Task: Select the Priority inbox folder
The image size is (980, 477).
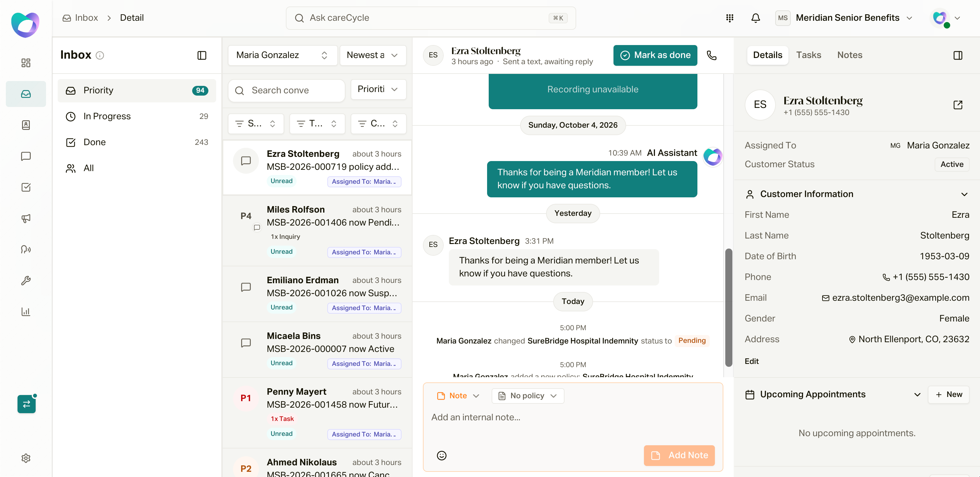Action: (x=136, y=90)
